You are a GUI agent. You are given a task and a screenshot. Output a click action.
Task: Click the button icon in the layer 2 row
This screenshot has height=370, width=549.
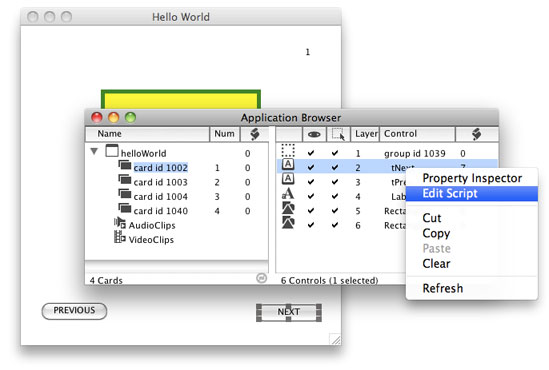pos(288,164)
